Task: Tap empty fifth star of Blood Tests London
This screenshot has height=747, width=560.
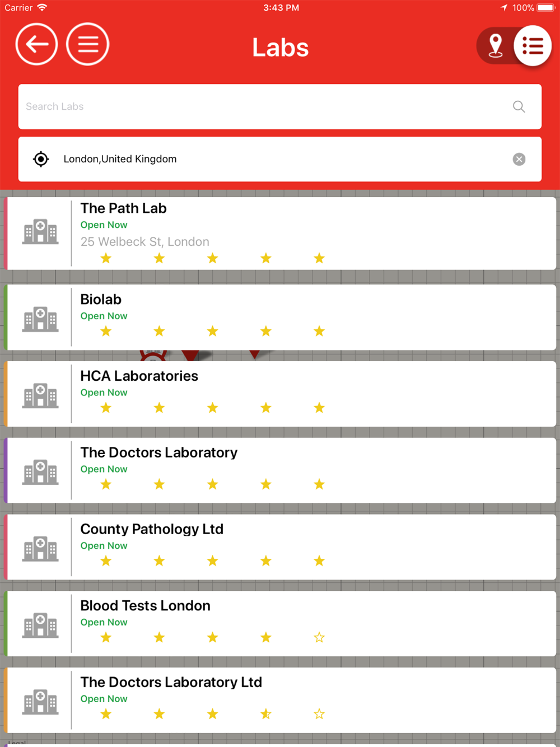Action: (319, 637)
